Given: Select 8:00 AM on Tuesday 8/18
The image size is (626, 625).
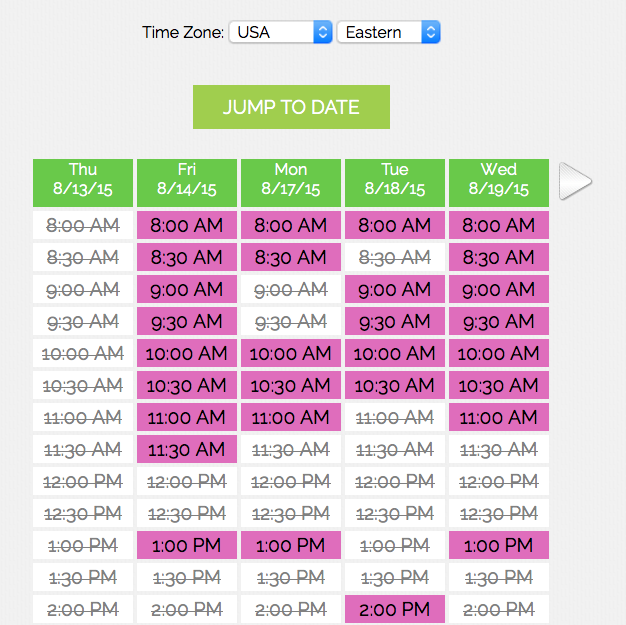Looking at the screenshot, I should 395,226.
